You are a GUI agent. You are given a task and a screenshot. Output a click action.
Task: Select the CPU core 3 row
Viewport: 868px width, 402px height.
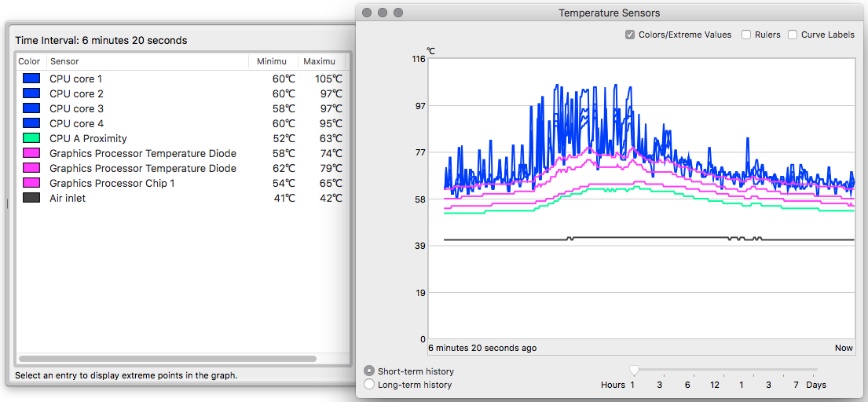[x=183, y=108]
